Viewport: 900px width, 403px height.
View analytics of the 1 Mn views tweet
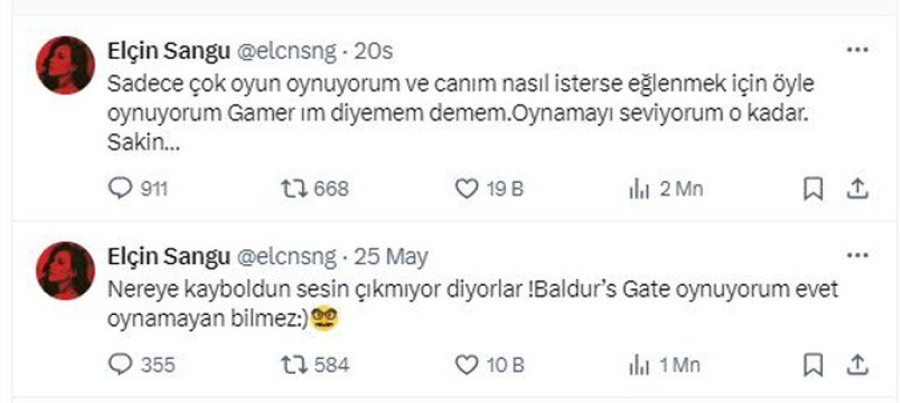click(x=639, y=366)
